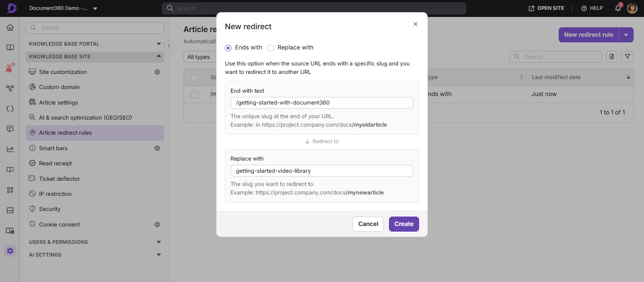Viewport: 644px width, 282px height.
Task: Focus the top global Search bar
Action: point(314,8)
